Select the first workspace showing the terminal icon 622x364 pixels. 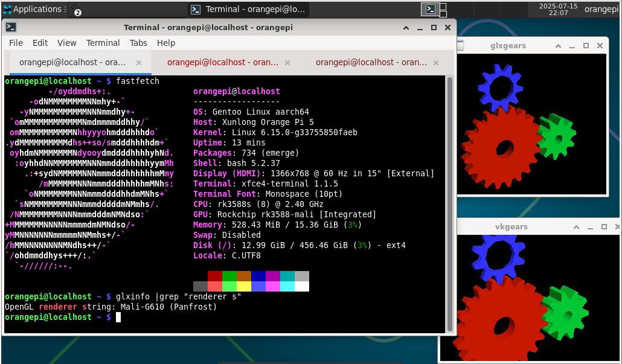point(431,9)
